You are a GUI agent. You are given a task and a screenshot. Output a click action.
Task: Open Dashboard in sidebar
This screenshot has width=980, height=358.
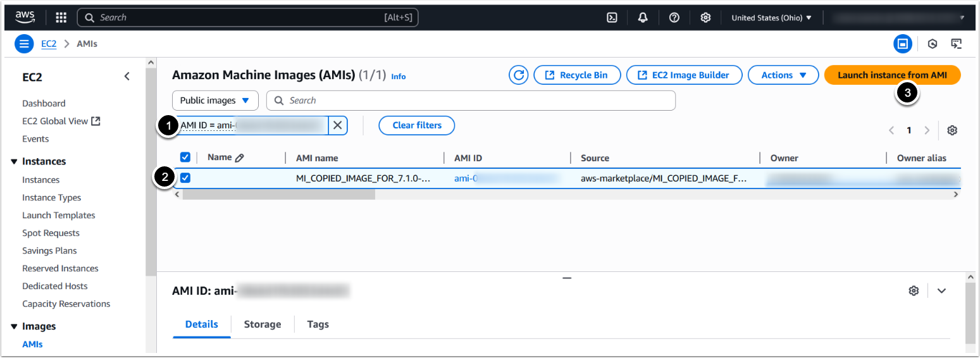[x=44, y=103]
